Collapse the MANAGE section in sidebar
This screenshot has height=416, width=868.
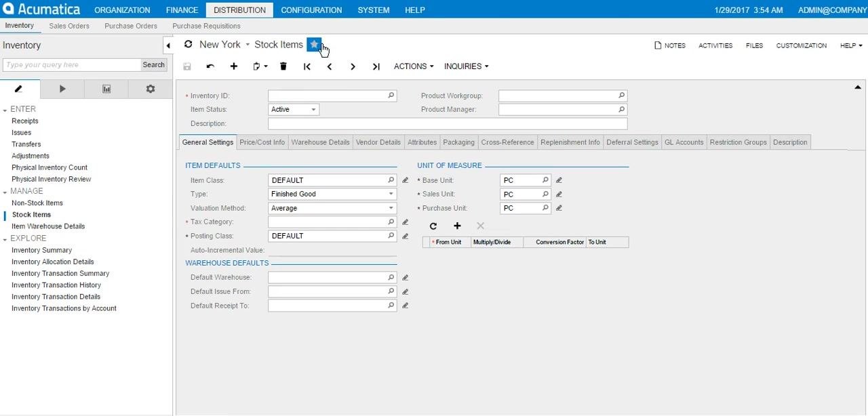pos(5,191)
